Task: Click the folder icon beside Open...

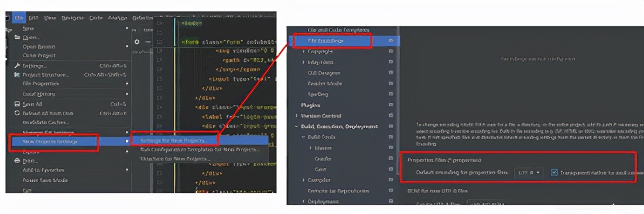Action: [17, 38]
